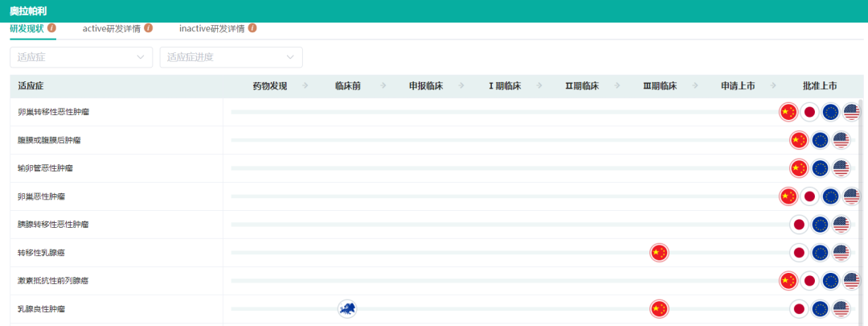
Task: Click the II期临床 stage header
Action: pyautogui.click(x=582, y=86)
